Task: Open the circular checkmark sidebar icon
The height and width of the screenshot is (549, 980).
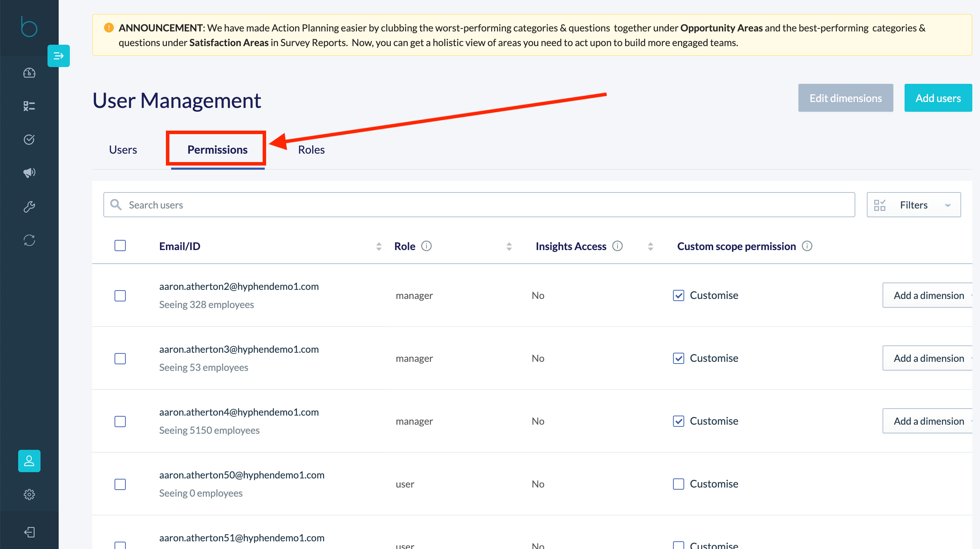Action: 29,140
